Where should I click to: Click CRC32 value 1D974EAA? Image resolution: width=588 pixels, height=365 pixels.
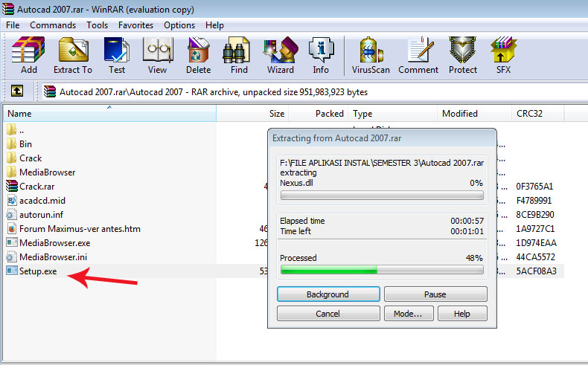536,243
